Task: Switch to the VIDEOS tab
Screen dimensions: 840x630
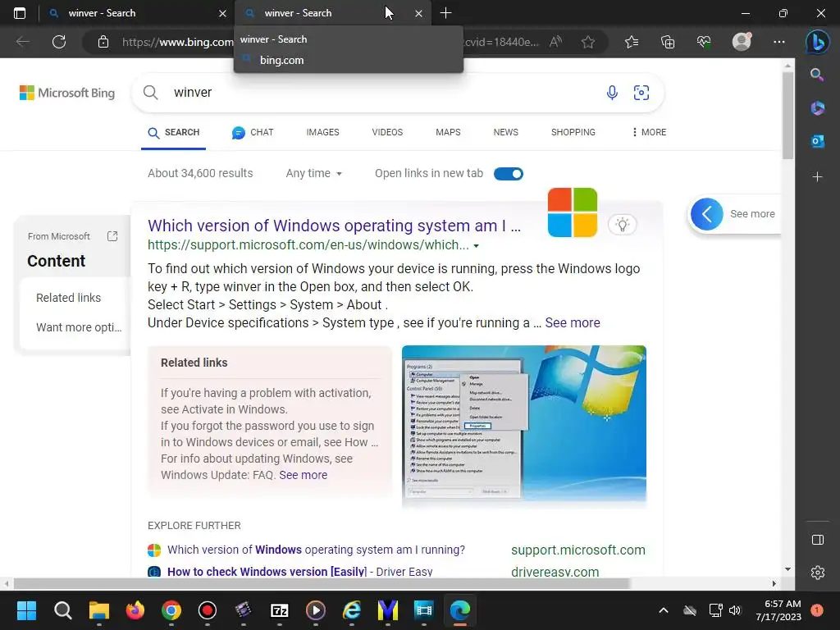Action: tap(387, 132)
